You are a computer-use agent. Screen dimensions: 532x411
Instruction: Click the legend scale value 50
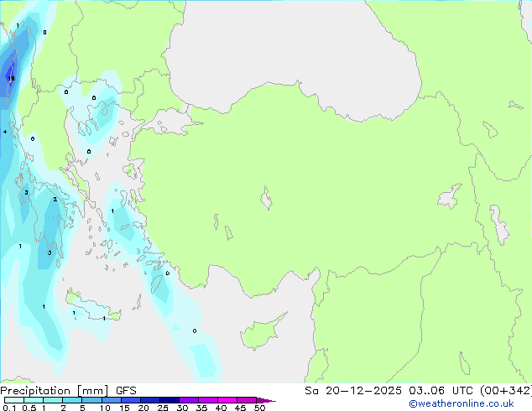(x=260, y=408)
